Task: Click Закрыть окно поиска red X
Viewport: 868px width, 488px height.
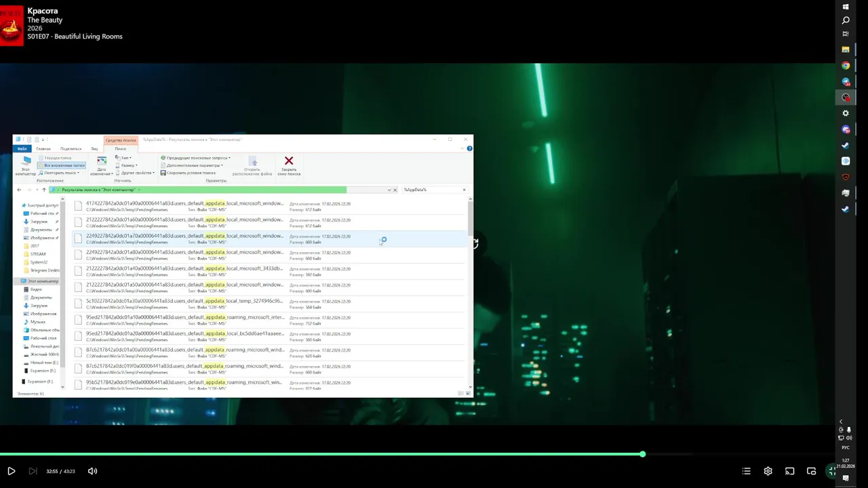Action: point(288,166)
